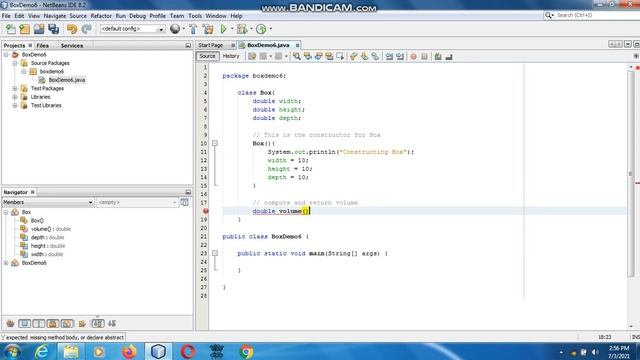Toggle Fully Qualified Names in Navigator
This screenshot has width=640, height=360.
click(x=82, y=324)
